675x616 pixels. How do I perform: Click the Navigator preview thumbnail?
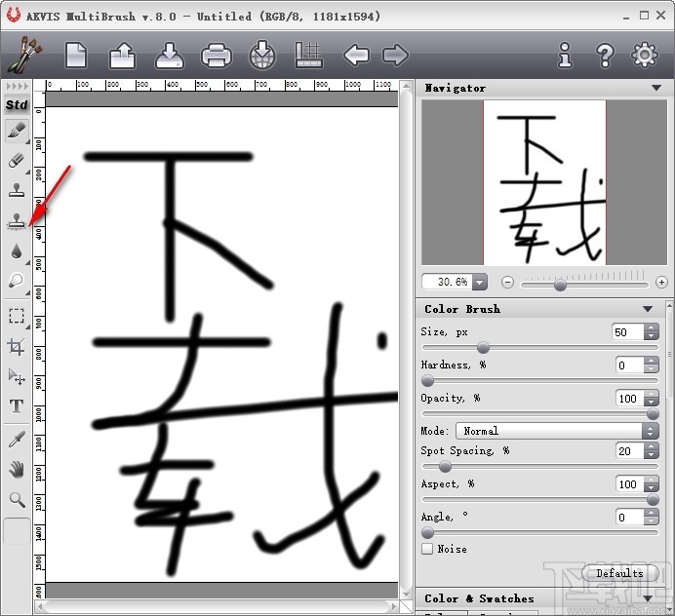click(x=544, y=182)
